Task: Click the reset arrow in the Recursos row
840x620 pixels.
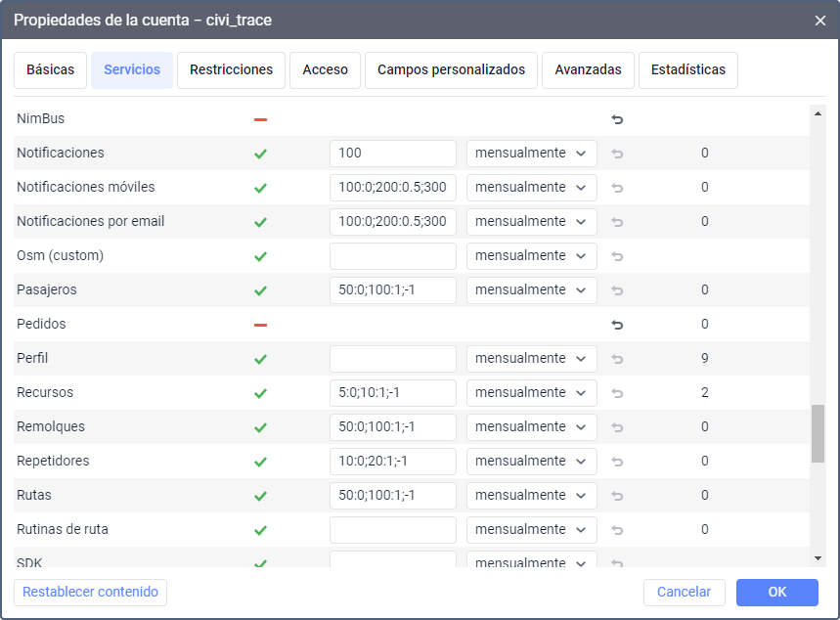Action: tap(617, 393)
